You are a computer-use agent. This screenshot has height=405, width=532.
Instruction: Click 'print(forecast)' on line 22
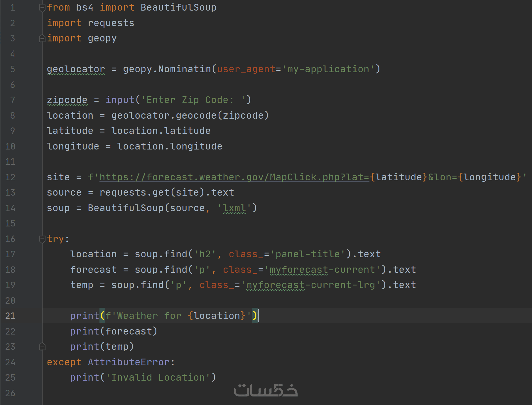tap(114, 331)
